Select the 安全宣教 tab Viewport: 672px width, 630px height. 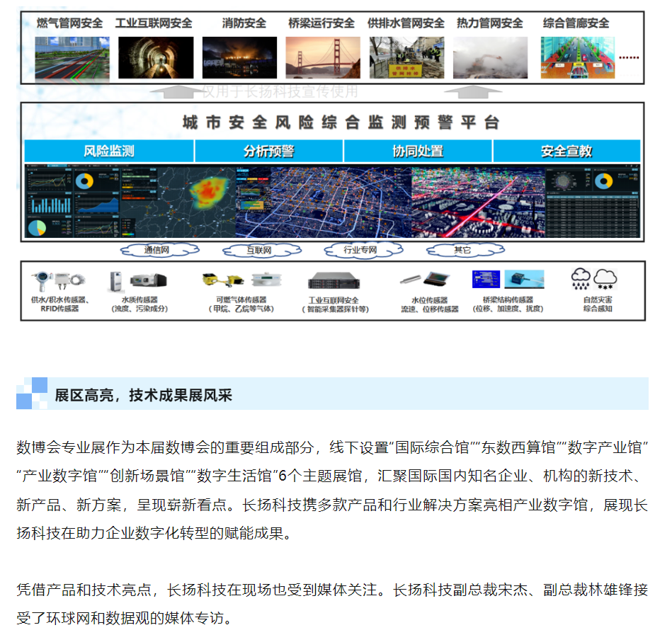[x=566, y=151]
